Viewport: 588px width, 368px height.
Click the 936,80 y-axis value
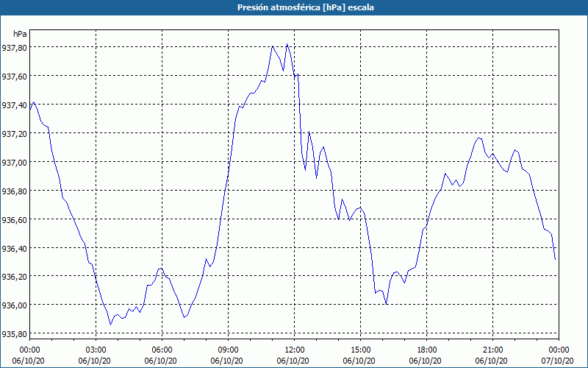tap(14, 191)
